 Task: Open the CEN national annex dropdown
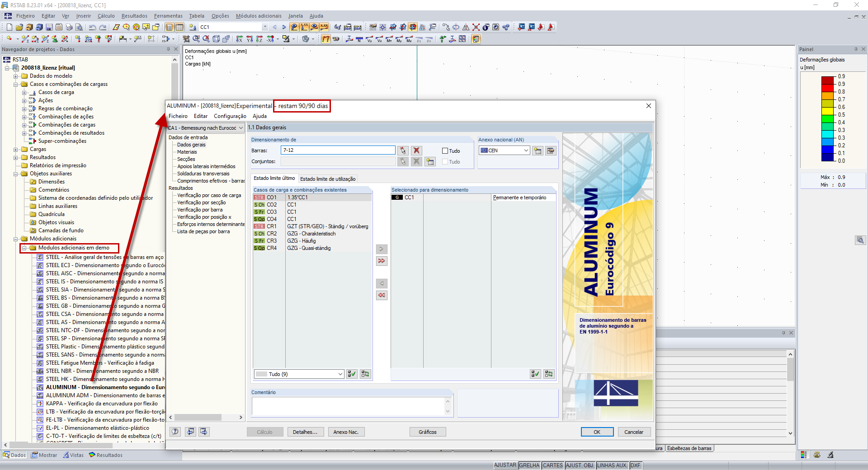coord(526,150)
